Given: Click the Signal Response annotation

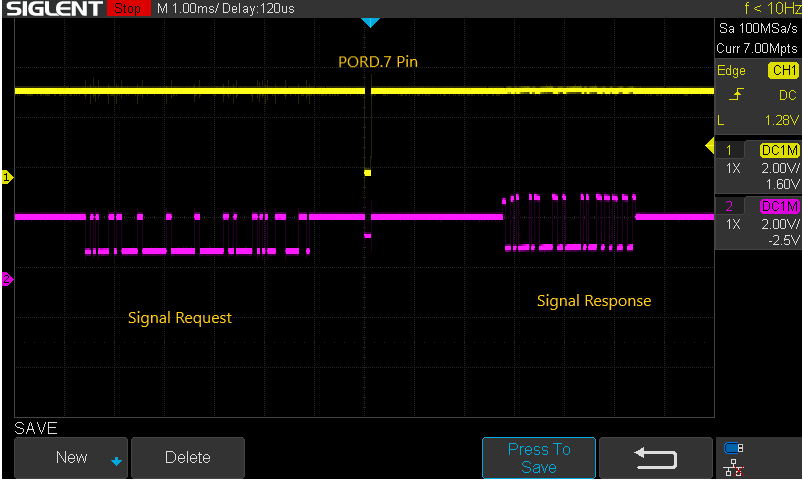Looking at the screenshot, I should click(594, 301).
